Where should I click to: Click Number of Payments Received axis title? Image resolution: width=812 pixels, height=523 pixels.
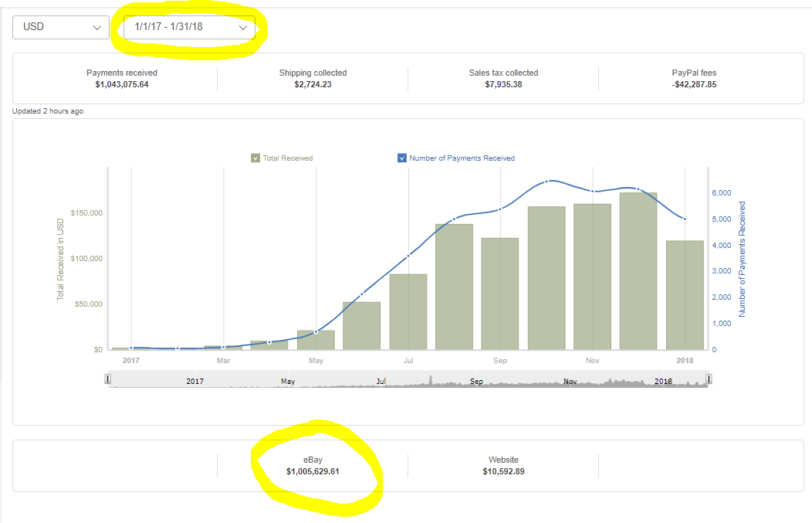742,259
